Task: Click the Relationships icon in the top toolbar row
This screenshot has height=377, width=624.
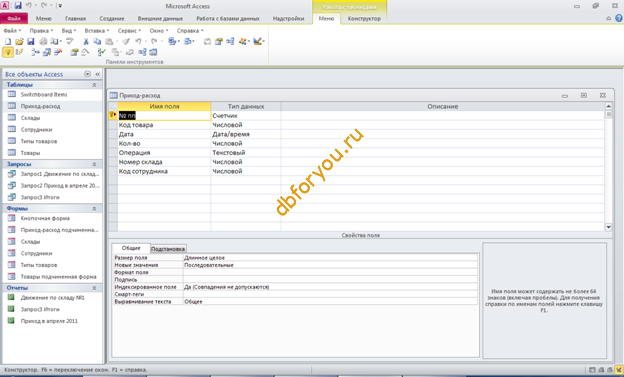Action: pyautogui.click(x=230, y=41)
